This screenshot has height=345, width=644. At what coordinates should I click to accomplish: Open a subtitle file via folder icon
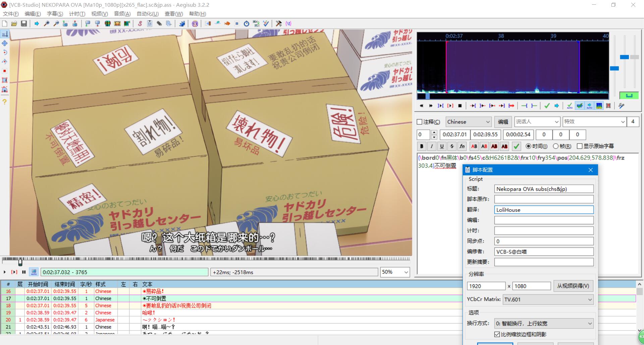[x=14, y=23]
